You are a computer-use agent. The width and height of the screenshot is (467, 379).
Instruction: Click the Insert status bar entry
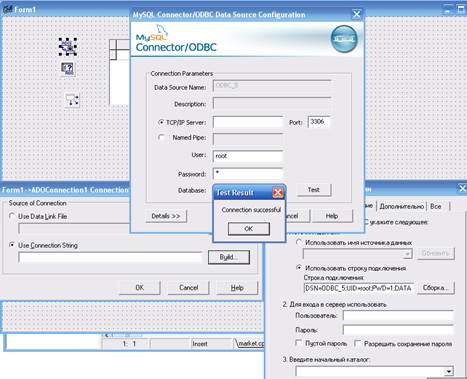pos(200,344)
